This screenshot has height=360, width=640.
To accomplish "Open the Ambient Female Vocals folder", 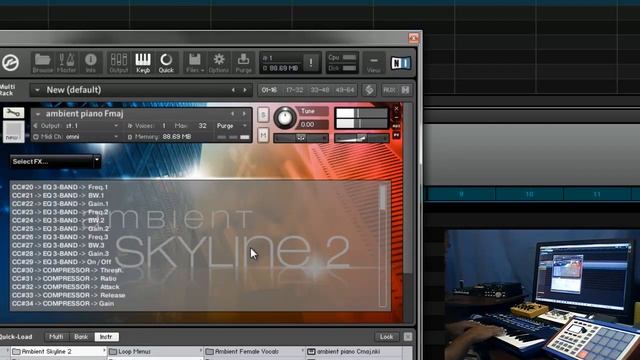I will point(254,351).
